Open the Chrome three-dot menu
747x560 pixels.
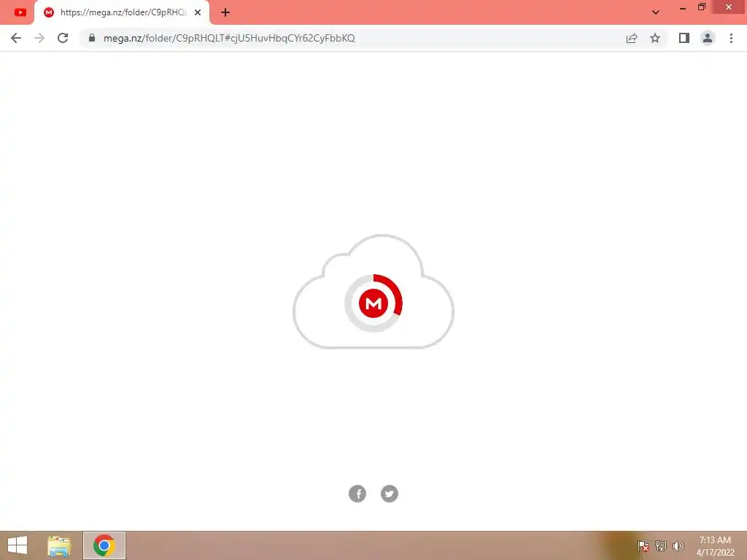tap(731, 38)
